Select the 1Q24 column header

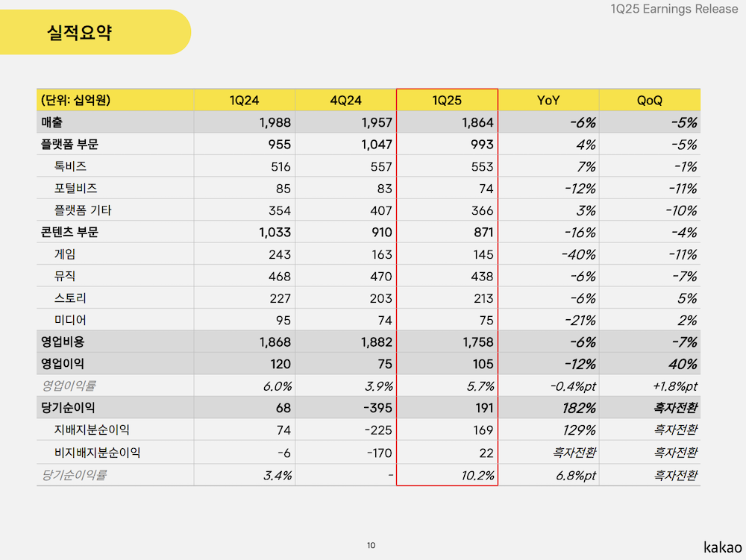click(x=244, y=101)
